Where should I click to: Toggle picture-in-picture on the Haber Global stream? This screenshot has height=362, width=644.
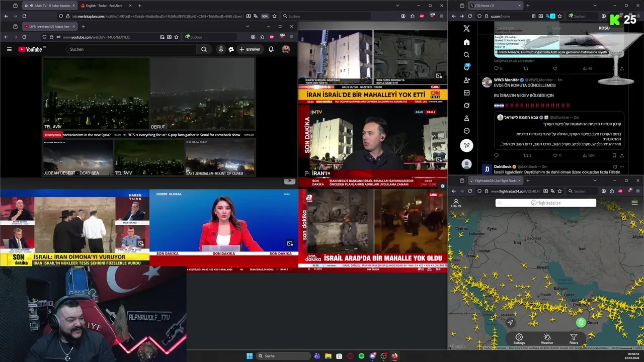coord(290,243)
